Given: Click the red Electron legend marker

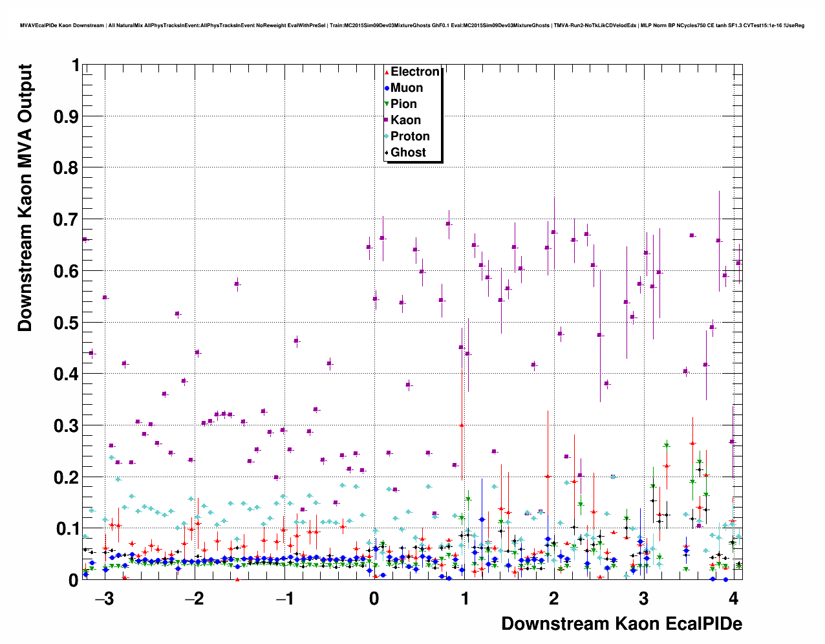Looking at the screenshot, I should pyautogui.click(x=387, y=72).
